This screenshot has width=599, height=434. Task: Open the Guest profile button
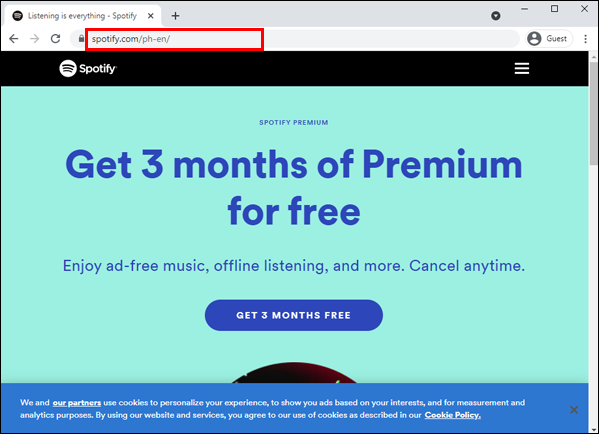click(x=549, y=39)
